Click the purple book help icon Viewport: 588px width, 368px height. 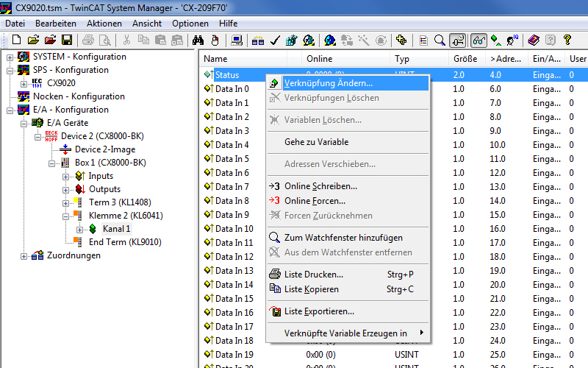(534, 40)
